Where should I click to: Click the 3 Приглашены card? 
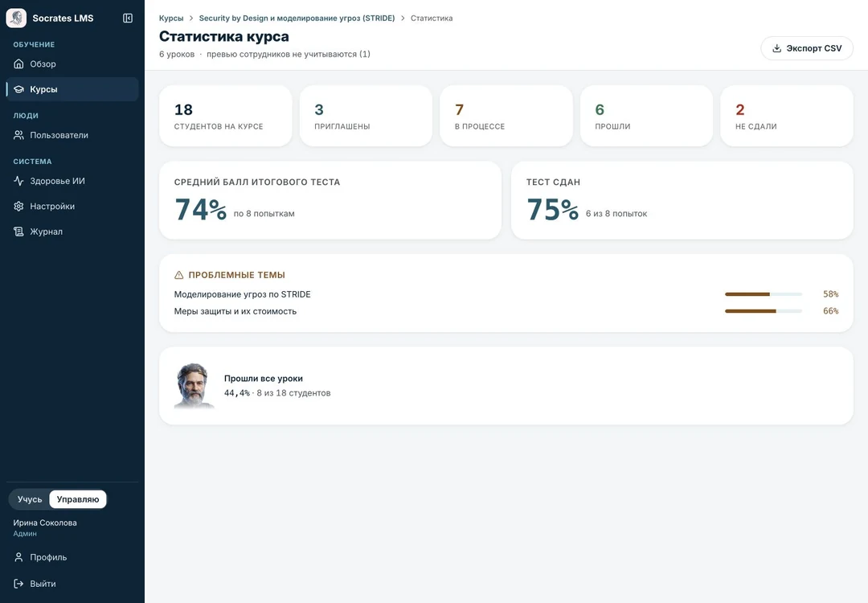(366, 116)
